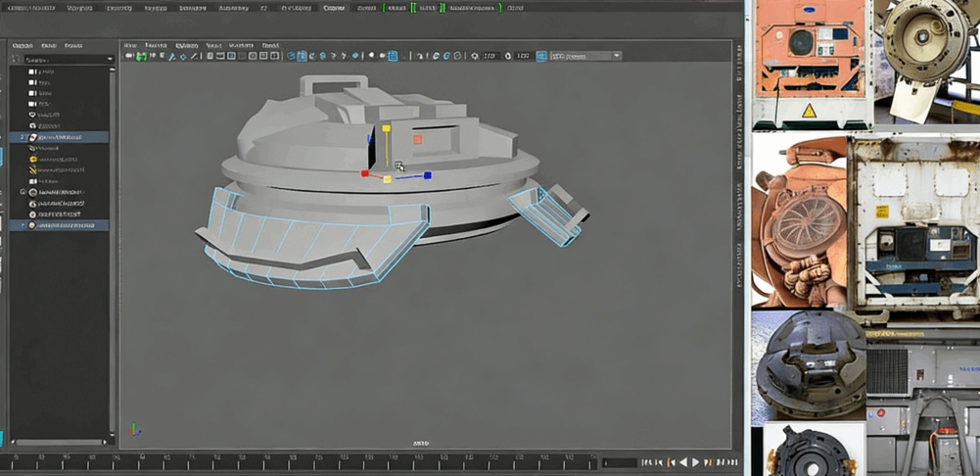Click the axis orientation icon in viewport's bottom-left corner
Viewport: 980px width, 476px height.
135,430
